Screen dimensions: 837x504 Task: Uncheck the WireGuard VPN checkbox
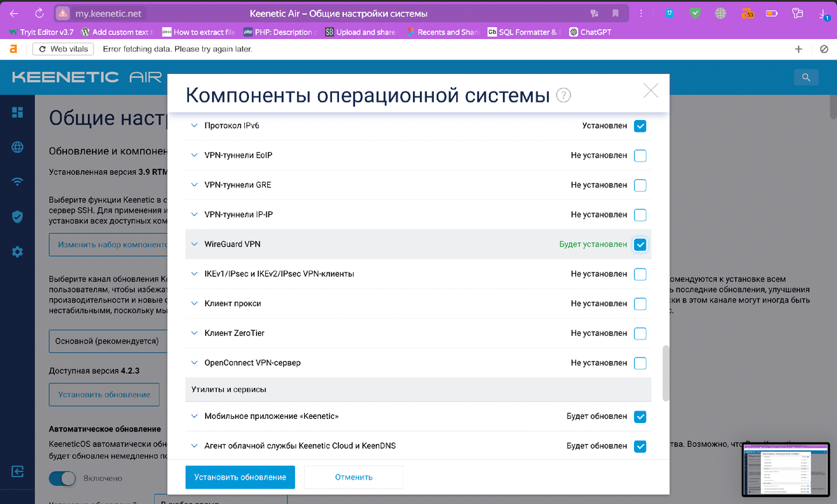(640, 245)
